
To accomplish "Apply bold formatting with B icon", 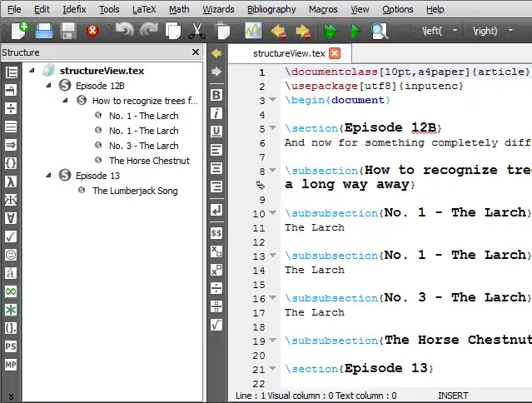I will pyautogui.click(x=216, y=95).
